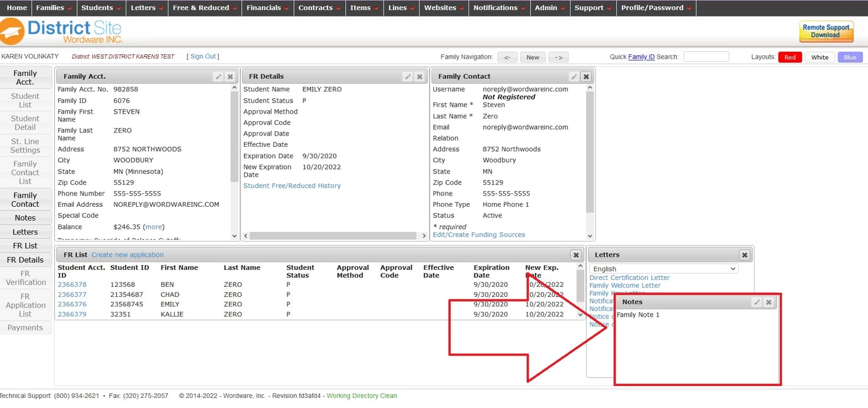Click Create new application link
The width and height of the screenshot is (868, 408).
point(127,255)
